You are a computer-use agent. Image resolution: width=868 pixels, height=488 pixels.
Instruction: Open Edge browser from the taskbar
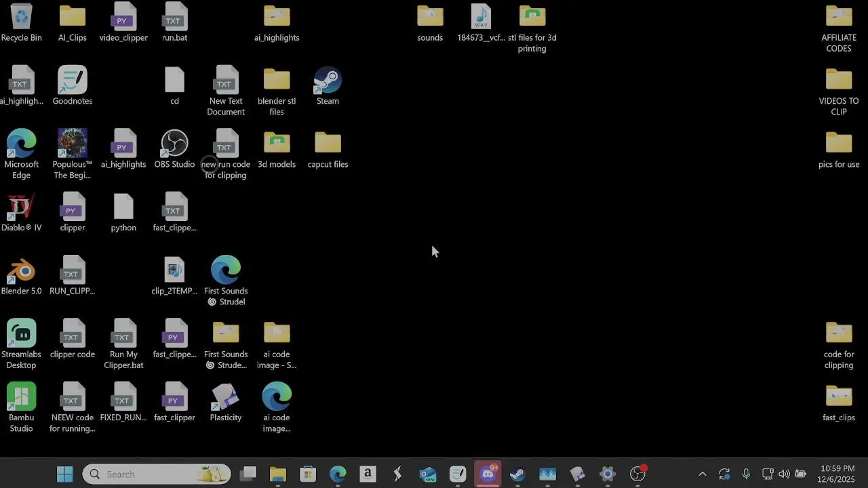pos(338,474)
